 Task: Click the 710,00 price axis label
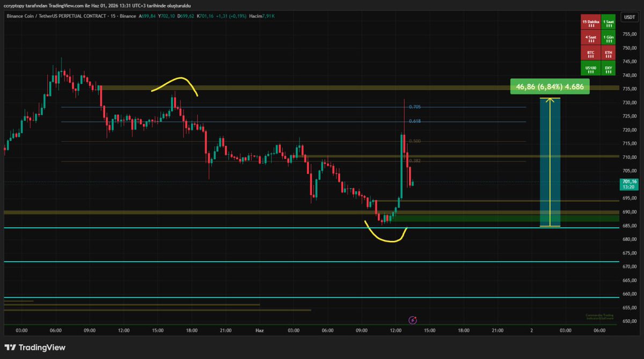[x=628, y=157]
